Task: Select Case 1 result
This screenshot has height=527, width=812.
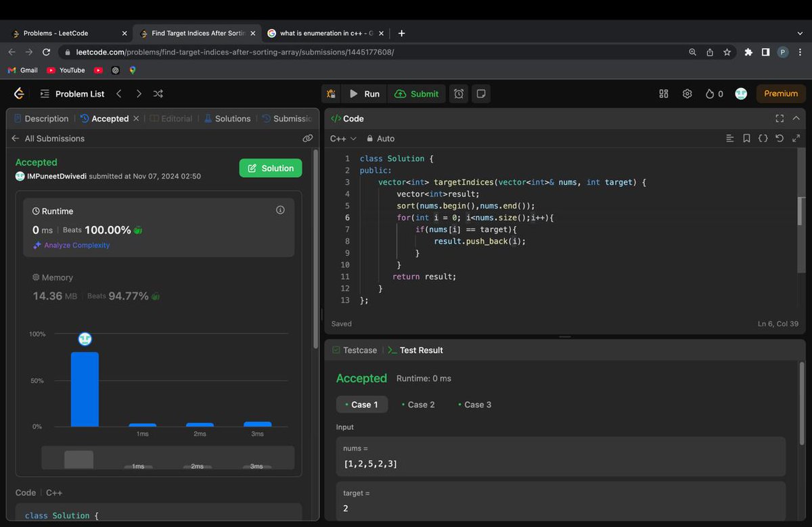Action: tap(362, 405)
